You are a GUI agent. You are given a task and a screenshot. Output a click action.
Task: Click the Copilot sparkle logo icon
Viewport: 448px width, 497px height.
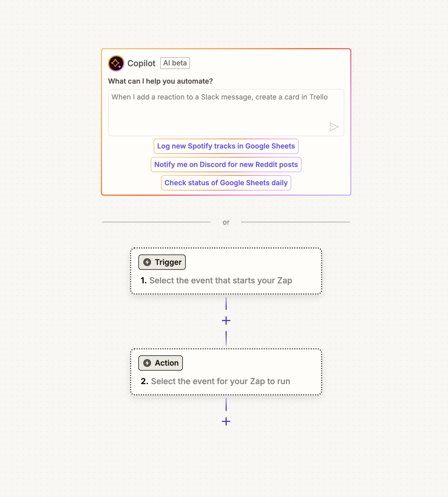tap(116, 63)
